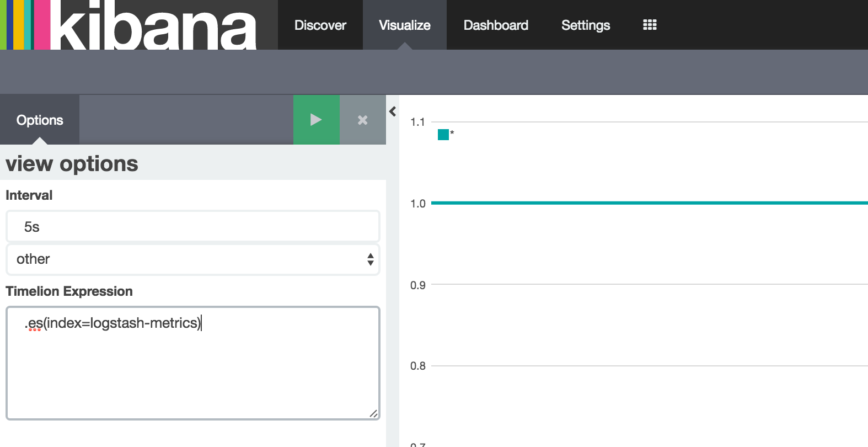
Task: Click the asterisk legend label
Action: pyautogui.click(x=452, y=133)
